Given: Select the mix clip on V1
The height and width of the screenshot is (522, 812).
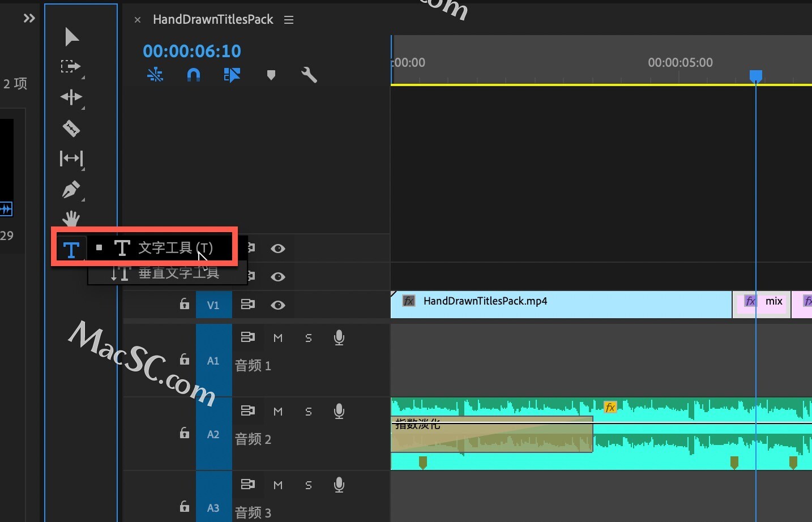Looking at the screenshot, I should click(762, 305).
